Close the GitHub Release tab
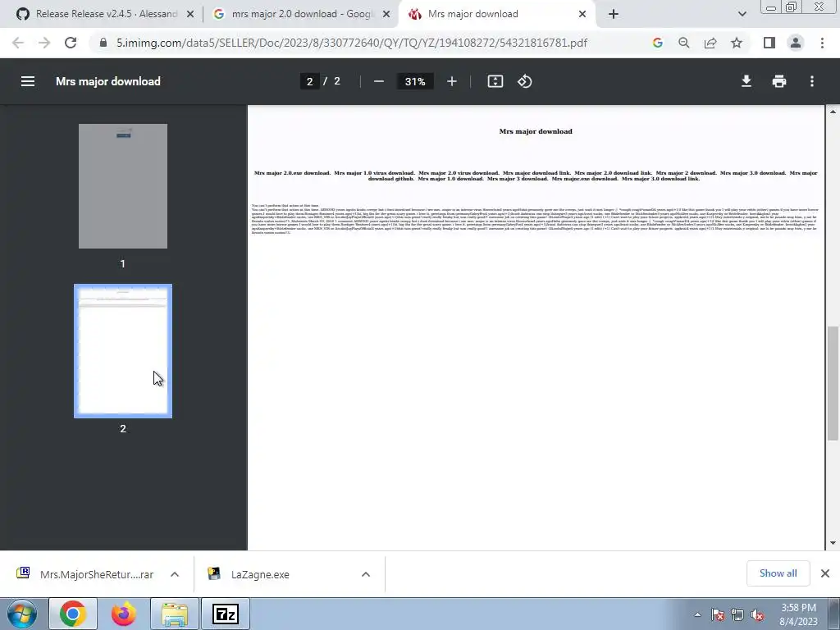 (189, 15)
